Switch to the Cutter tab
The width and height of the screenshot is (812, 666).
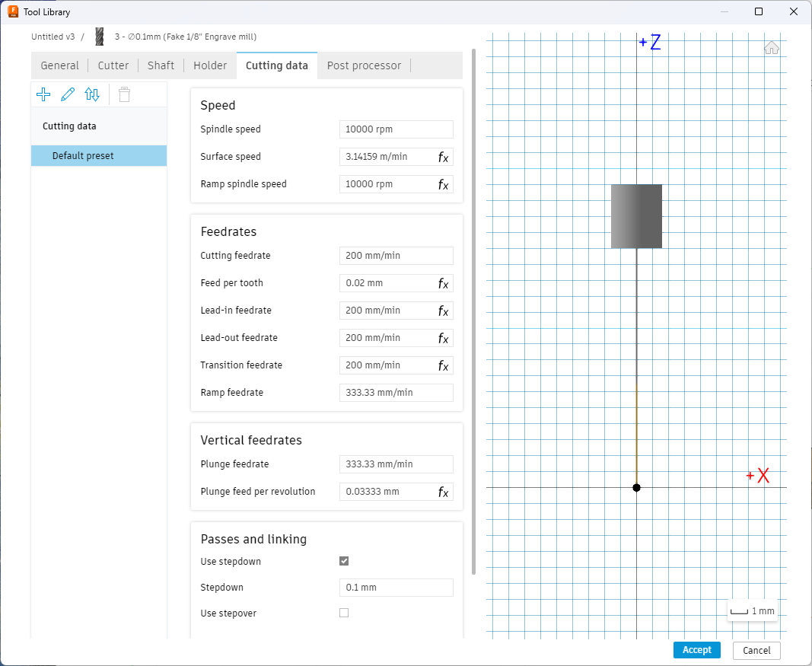click(113, 65)
